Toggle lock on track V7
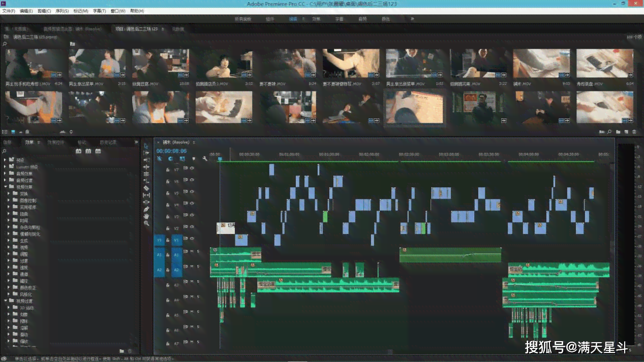The width and height of the screenshot is (644, 362). 168,170
